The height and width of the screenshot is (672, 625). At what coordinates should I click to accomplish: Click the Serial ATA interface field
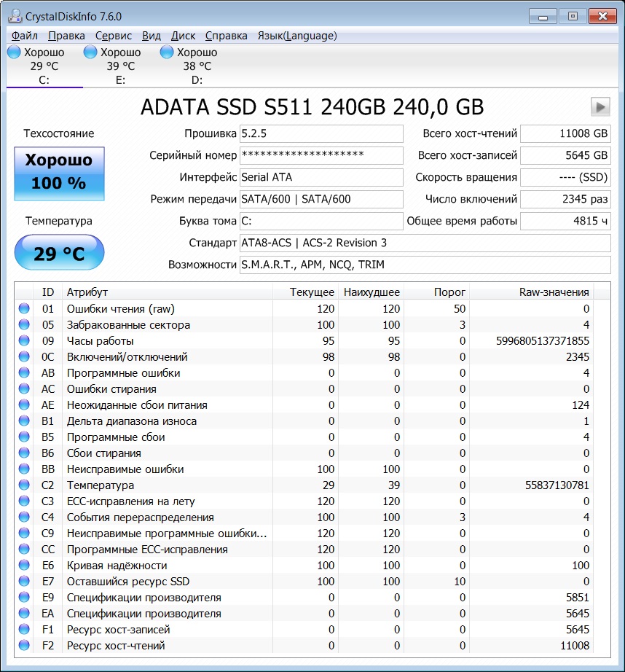click(321, 177)
